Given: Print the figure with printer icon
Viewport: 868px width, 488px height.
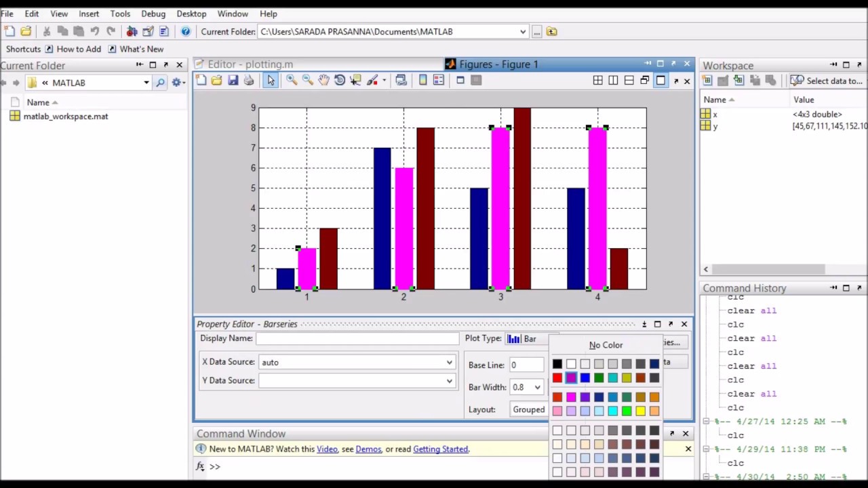Looking at the screenshot, I should [249, 80].
